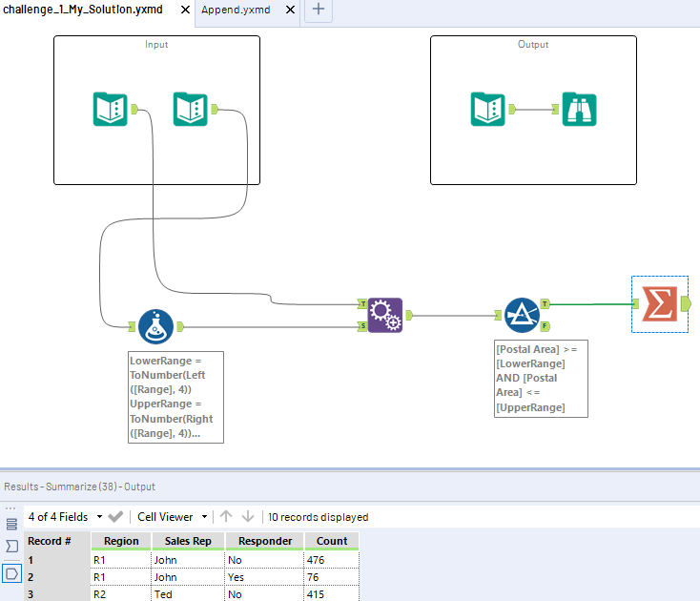Toggle the output anchor results view

(x=11, y=573)
